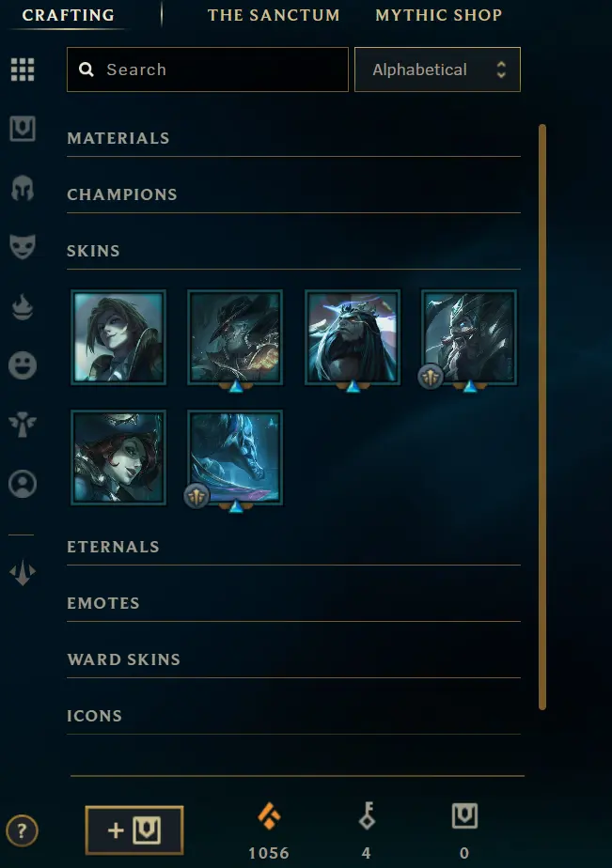Filter by chests using the chest icon

pyautogui.click(x=23, y=129)
